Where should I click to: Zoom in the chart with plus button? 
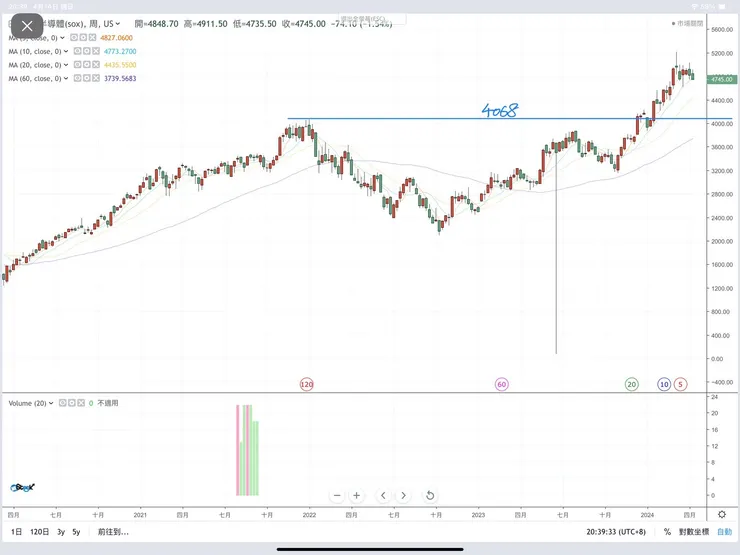click(357, 496)
